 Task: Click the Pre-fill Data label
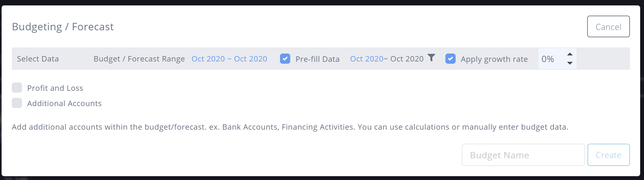(x=317, y=59)
